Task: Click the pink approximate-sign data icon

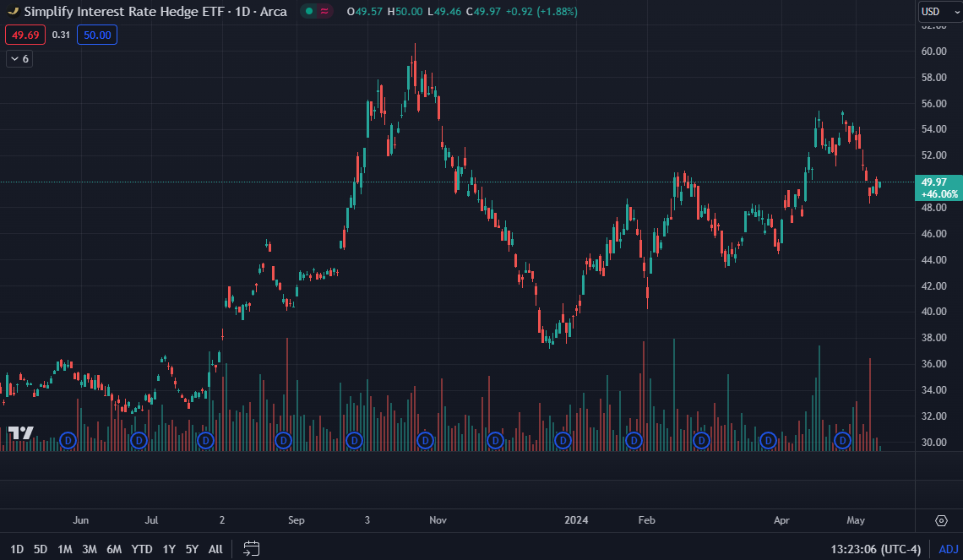Action: (324, 11)
